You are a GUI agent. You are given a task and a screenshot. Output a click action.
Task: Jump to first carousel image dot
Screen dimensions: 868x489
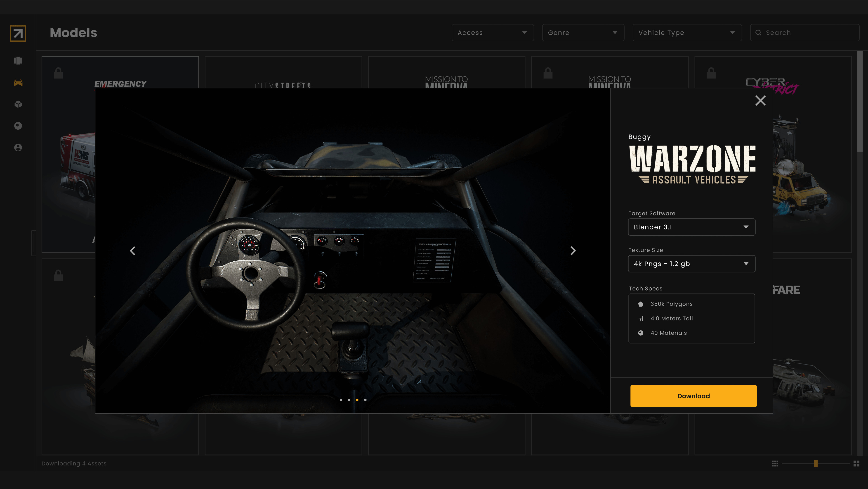(x=341, y=400)
